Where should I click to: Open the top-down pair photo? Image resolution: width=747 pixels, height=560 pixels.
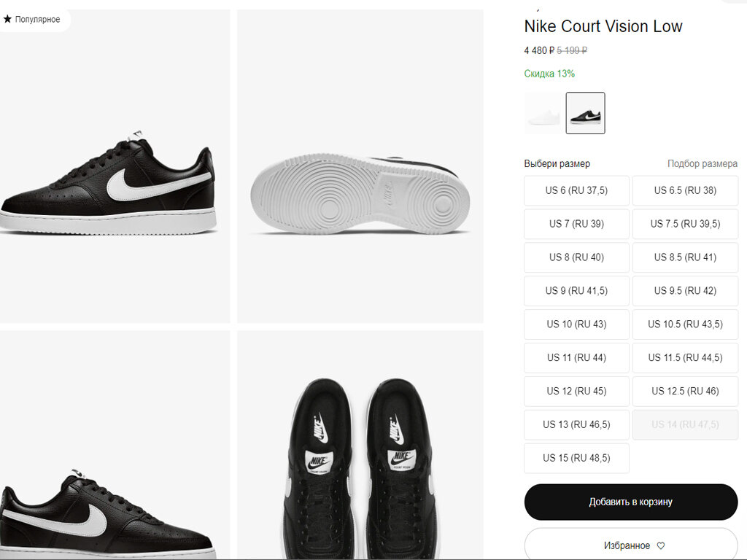(360, 452)
